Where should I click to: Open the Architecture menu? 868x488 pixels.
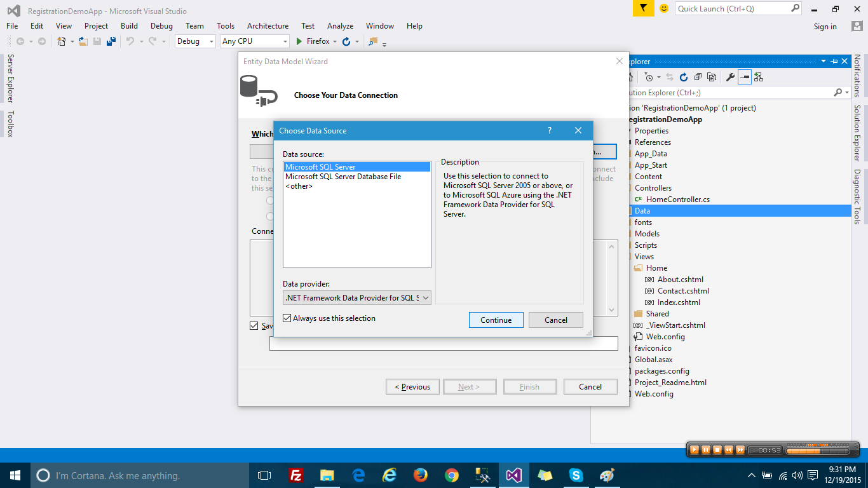point(268,26)
